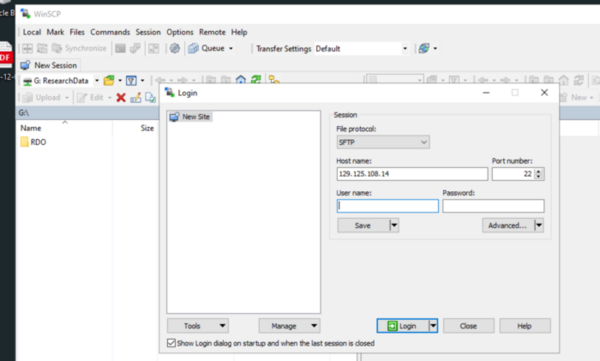This screenshot has width=600, height=361.
Task: Open the Commands menu
Action: click(110, 32)
